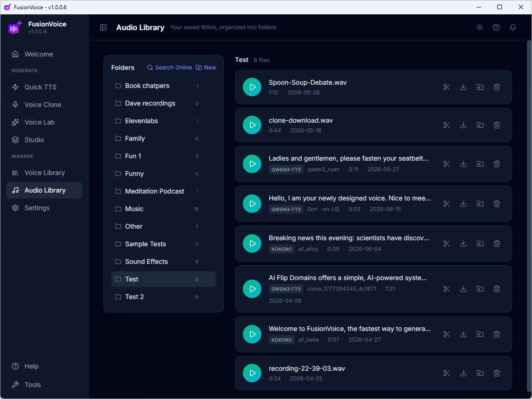Image resolution: width=532 pixels, height=399 pixels.
Task: Trim the 'Ladies and gentlemen' clip
Action: pyautogui.click(x=447, y=164)
